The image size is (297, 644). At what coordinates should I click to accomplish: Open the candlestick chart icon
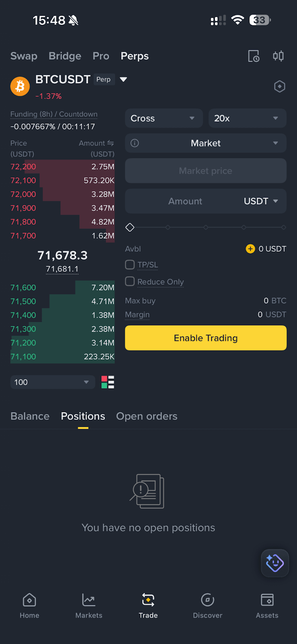[x=278, y=56]
